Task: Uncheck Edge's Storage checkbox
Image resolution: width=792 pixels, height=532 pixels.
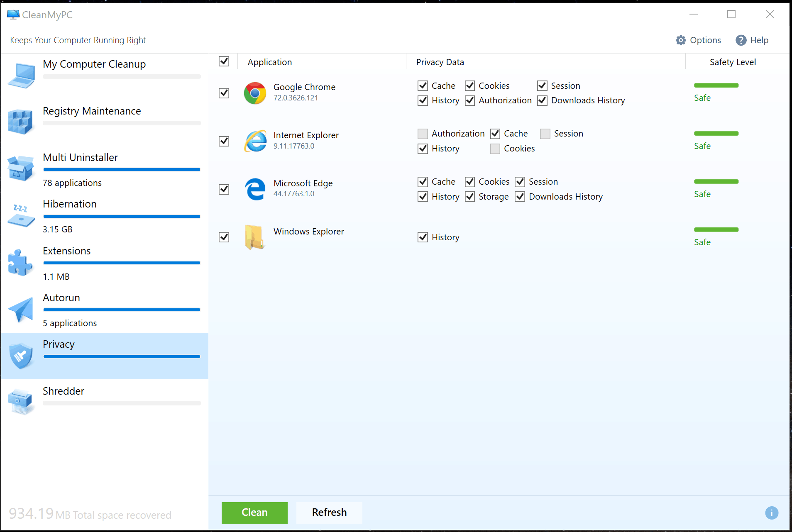Action: [470, 197]
